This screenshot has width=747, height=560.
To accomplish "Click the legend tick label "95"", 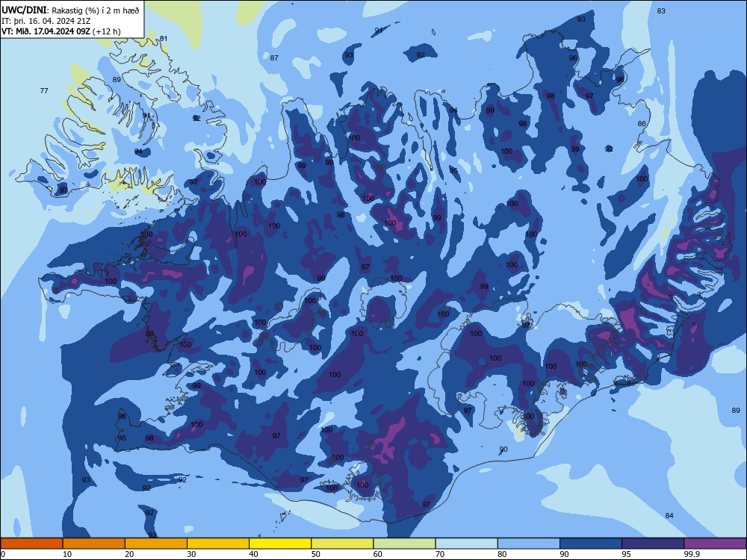I will pos(627,554).
